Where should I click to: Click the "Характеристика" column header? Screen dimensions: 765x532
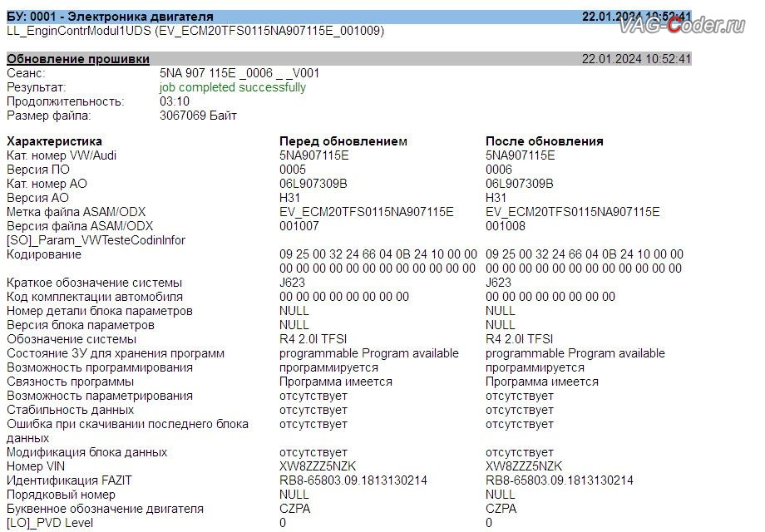[54, 141]
